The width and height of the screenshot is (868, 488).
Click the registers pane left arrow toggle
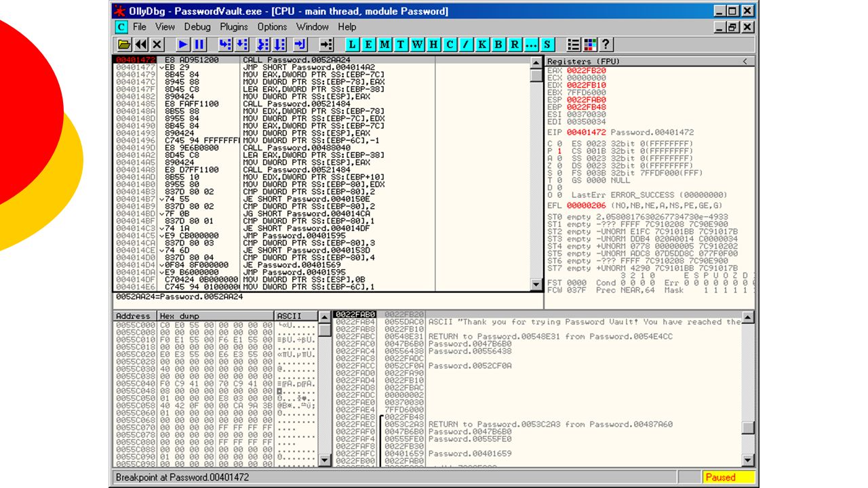tap(745, 62)
